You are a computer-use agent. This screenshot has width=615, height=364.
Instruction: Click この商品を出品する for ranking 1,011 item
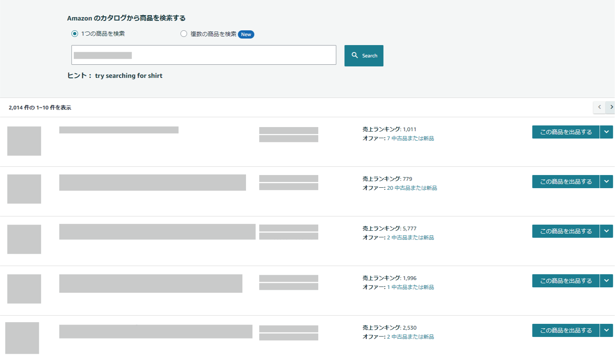tap(565, 132)
